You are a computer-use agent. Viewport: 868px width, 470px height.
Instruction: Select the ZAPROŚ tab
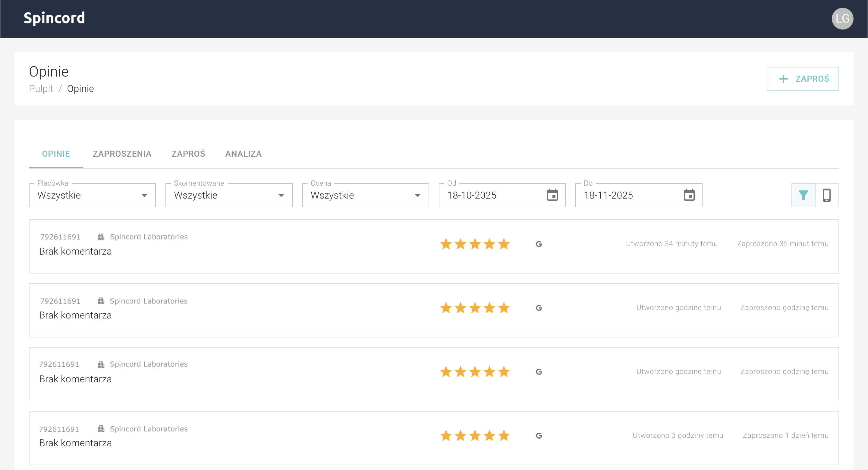tap(188, 154)
